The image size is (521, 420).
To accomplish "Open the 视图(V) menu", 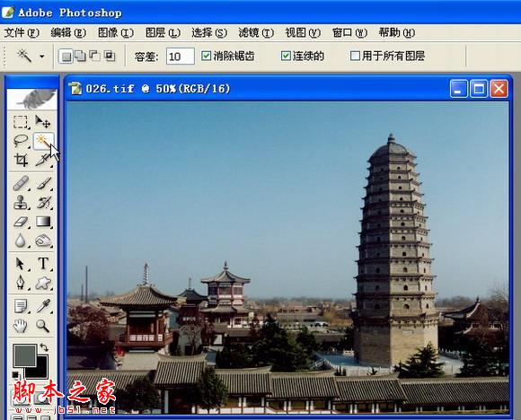I will pyautogui.click(x=303, y=32).
